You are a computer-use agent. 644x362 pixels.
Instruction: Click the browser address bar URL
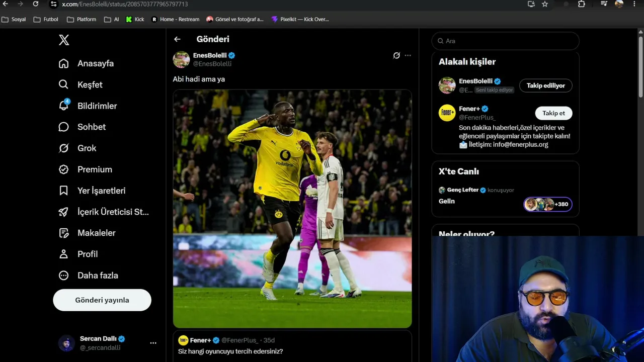[125, 4]
